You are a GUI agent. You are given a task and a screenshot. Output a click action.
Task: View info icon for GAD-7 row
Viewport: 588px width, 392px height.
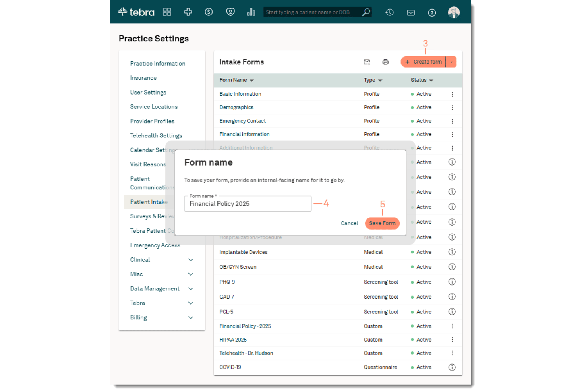(x=452, y=297)
